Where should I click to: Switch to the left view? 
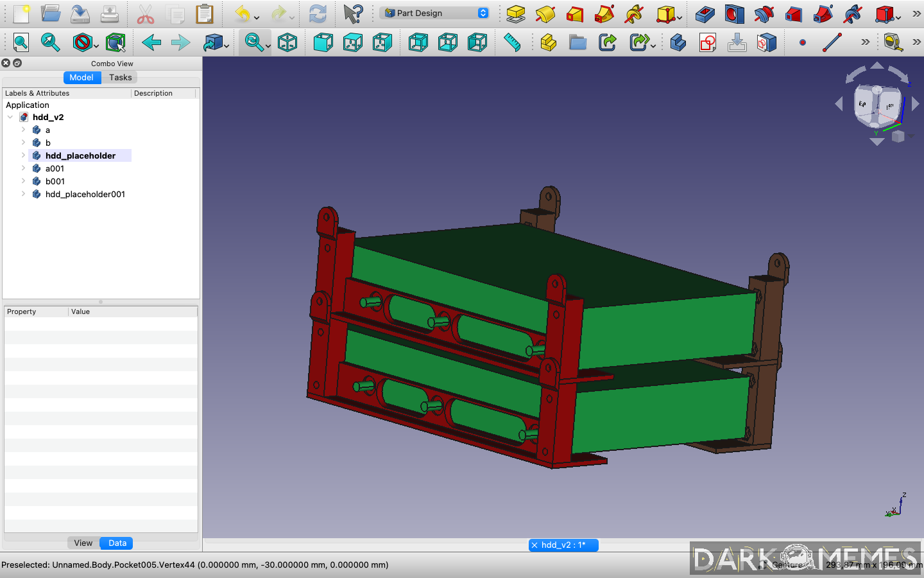(x=477, y=43)
